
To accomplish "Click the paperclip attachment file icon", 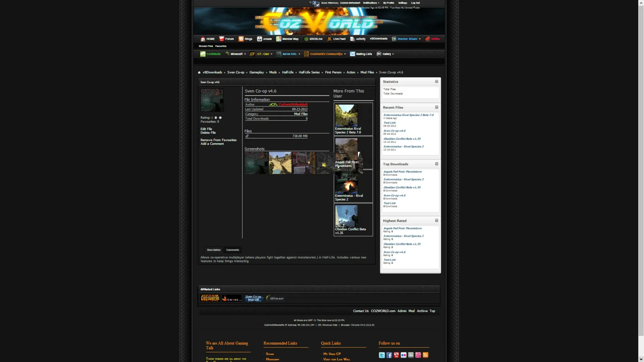I will pos(247,136).
